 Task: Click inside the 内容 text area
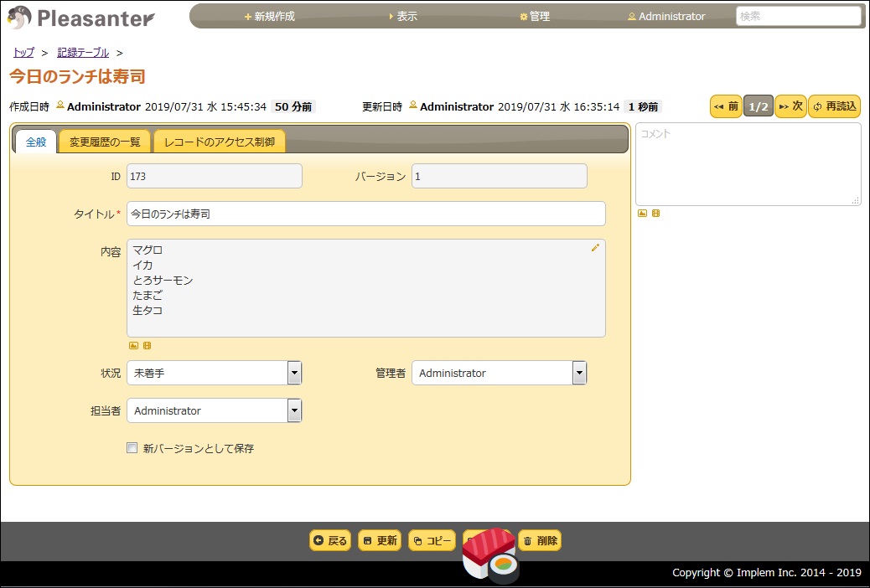point(366,288)
